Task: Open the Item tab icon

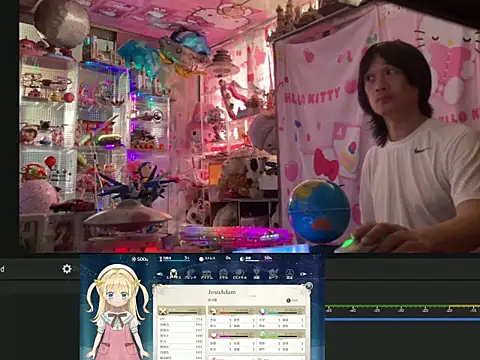Action: coord(207,274)
